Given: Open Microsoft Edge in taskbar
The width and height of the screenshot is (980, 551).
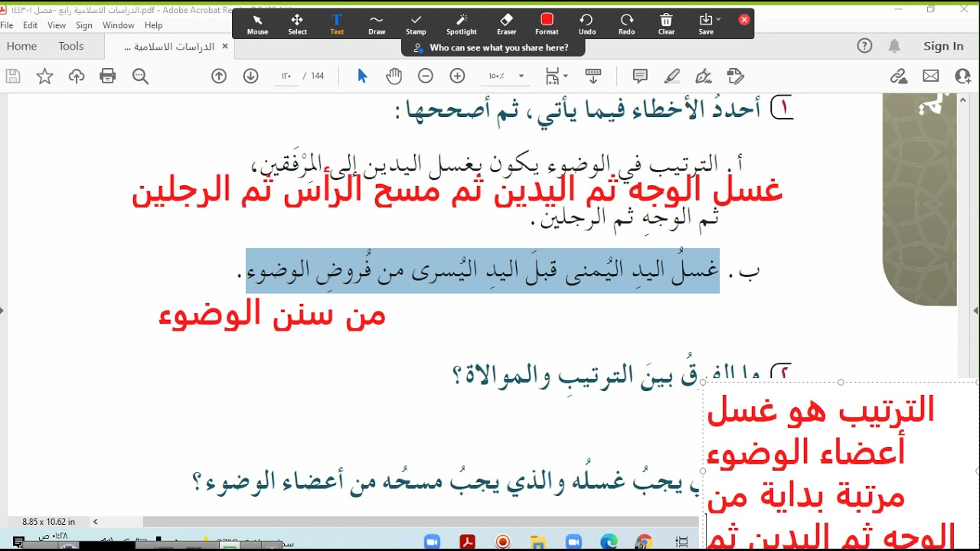Looking at the screenshot, I should point(609,542).
